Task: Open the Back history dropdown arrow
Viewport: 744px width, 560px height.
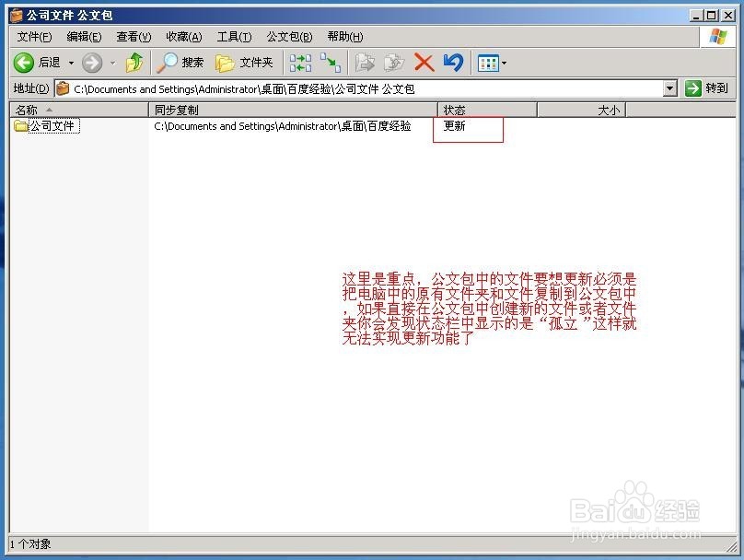Action: pos(71,63)
